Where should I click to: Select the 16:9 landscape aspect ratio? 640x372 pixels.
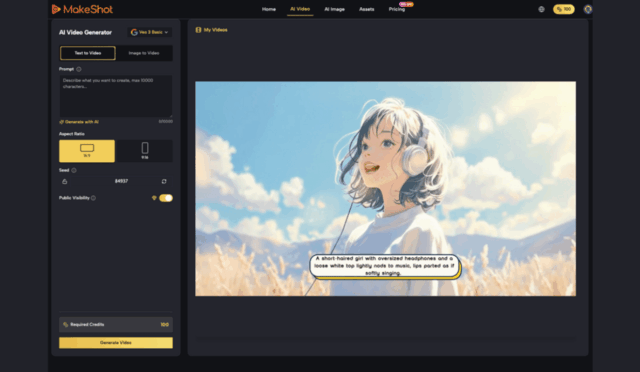(87, 151)
